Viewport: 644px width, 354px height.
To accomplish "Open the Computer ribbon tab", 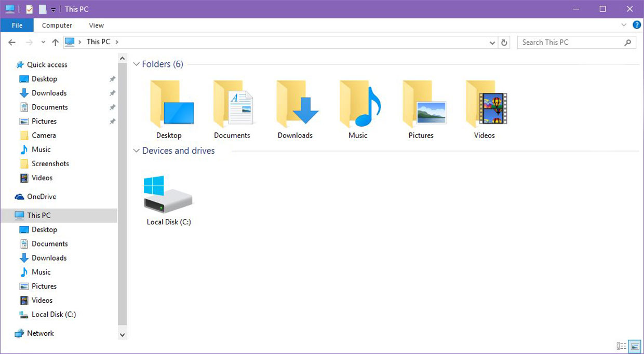I will [57, 25].
